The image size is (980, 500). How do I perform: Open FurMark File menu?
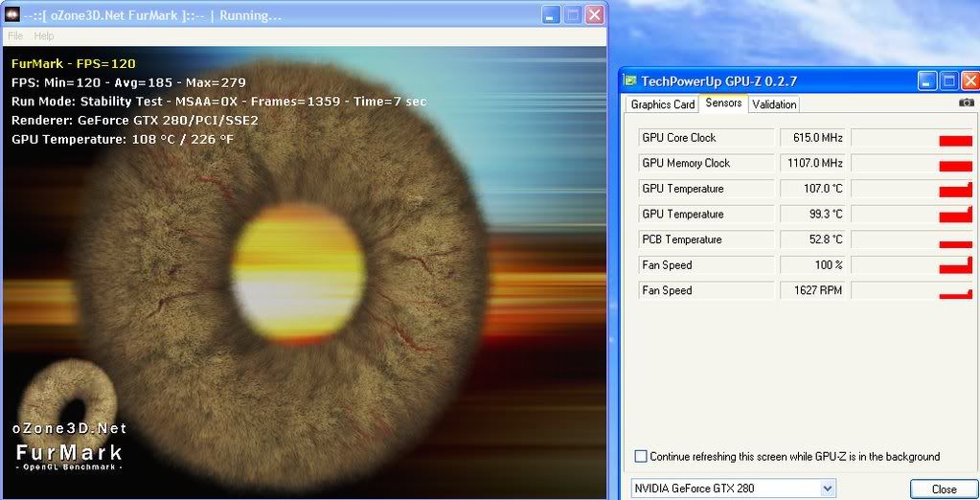click(x=15, y=36)
